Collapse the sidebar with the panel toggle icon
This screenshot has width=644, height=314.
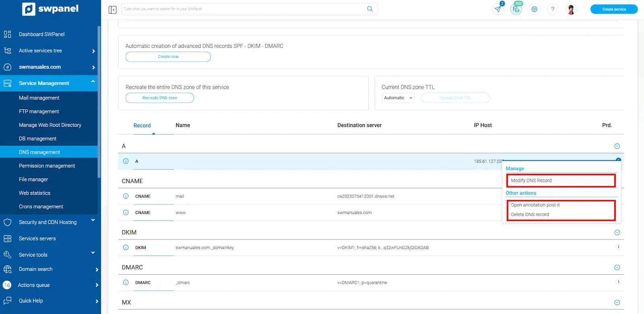coord(112,10)
